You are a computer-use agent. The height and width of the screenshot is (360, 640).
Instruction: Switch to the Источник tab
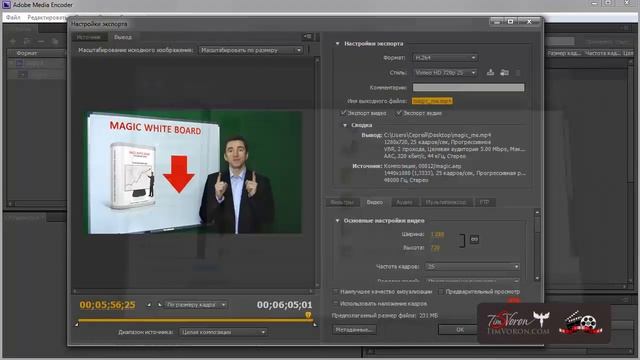coord(89,37)
